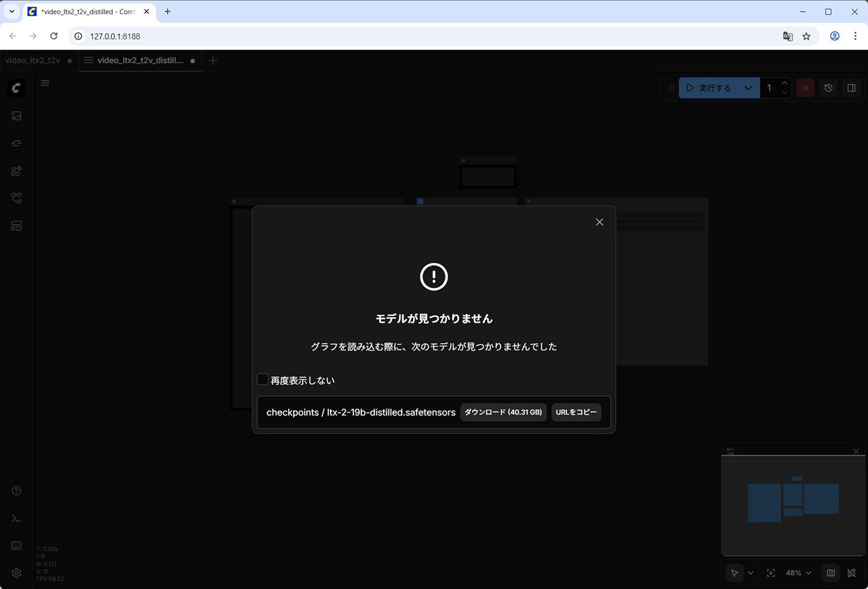This screenshot has height=589, width=868.
Task: Add a new workflow tab with plus
Action: [213, 60]
